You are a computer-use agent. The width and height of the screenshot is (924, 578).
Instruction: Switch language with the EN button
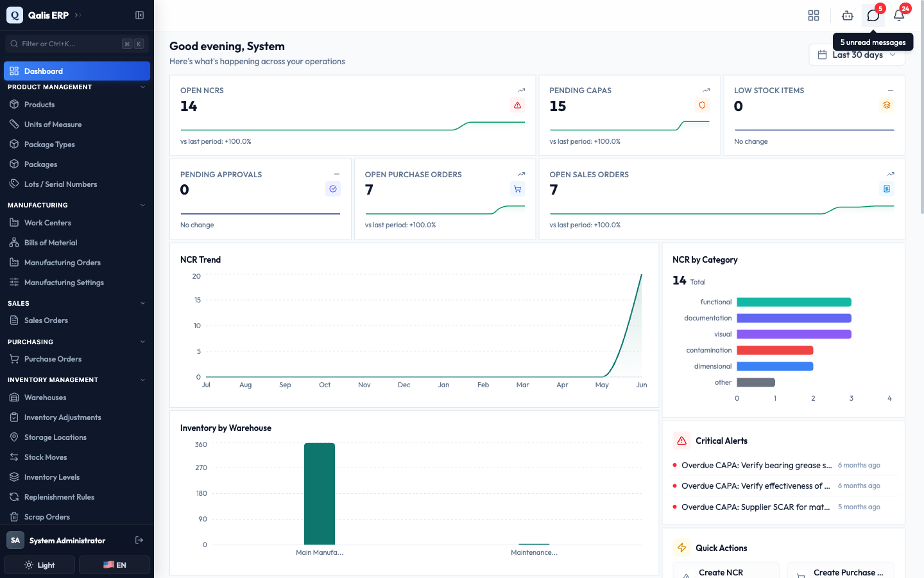tap(115, 565)
